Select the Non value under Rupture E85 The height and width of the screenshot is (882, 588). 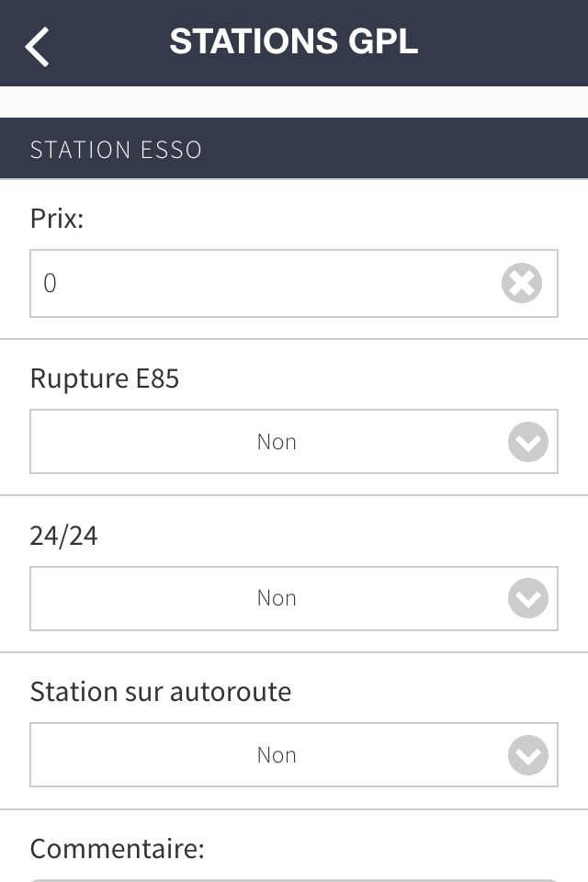click(x=277, y=442)
